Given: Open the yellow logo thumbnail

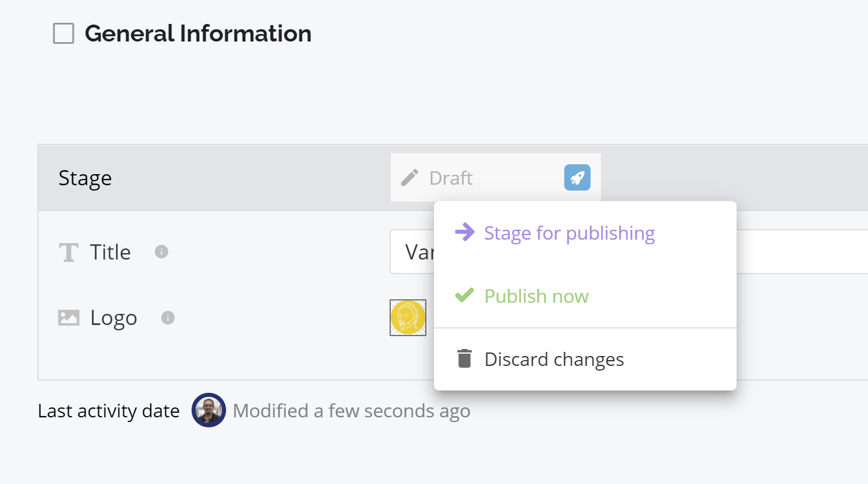Looking at the screenshot, I should [408, 317].
